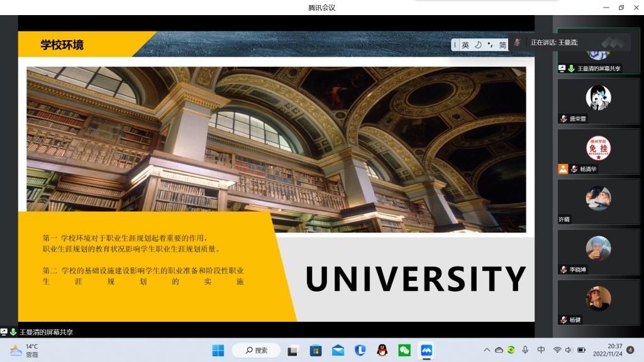Viewport: 644px width, 362px height.
Task: Click the muted mic icon beside 盛荣萱
Action: coord(563,119)
